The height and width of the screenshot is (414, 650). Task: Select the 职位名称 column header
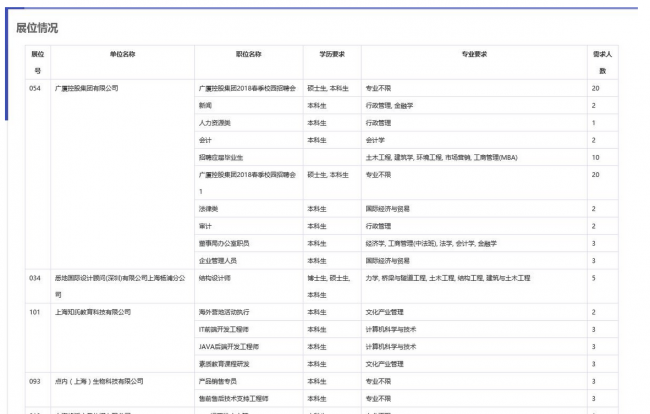point(248,53)
